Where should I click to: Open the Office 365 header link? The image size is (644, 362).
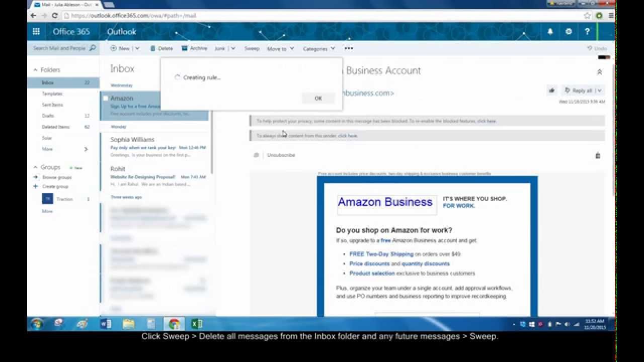(x=71, y=32)
